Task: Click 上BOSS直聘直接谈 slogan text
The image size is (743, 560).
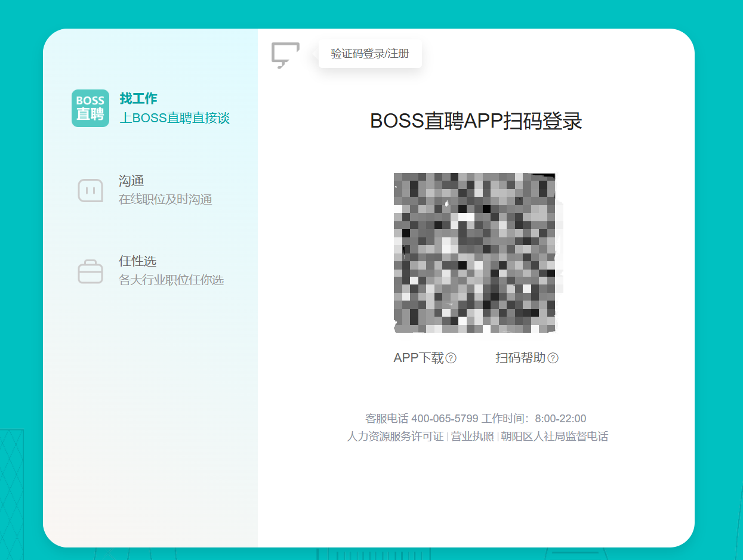Action: click(175, 118)
